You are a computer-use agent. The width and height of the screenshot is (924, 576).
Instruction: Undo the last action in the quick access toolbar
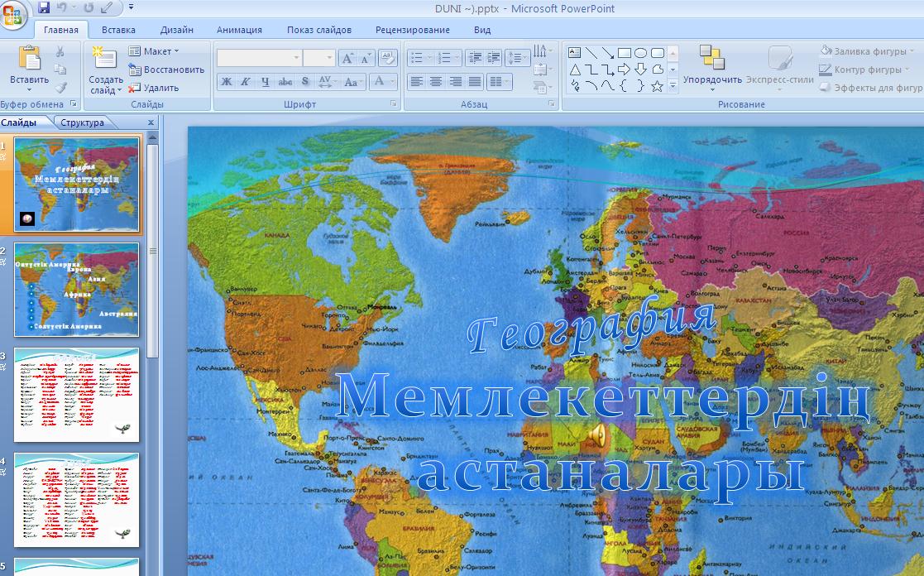[62, 7]
